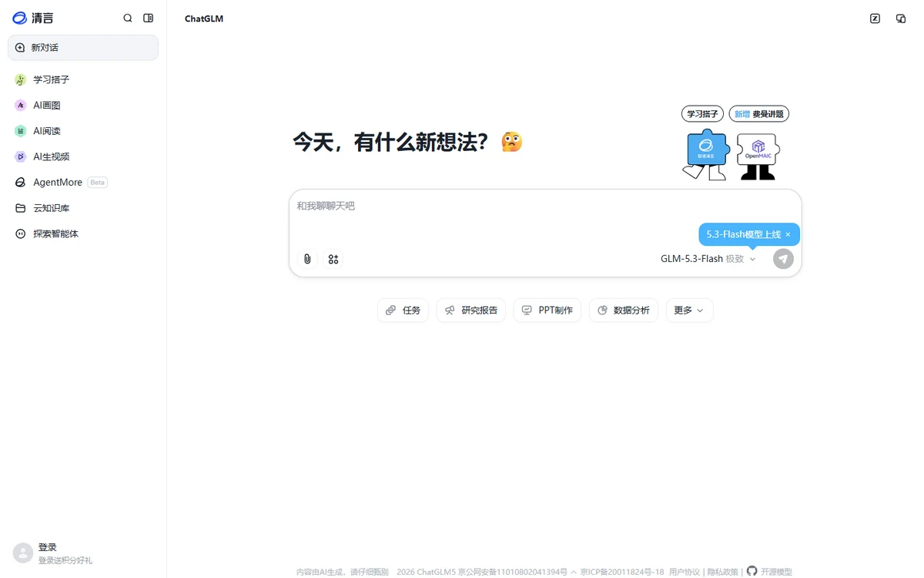Open AI阅读 in the sidebar
This screenshot has width=924, height=578.
83,131
